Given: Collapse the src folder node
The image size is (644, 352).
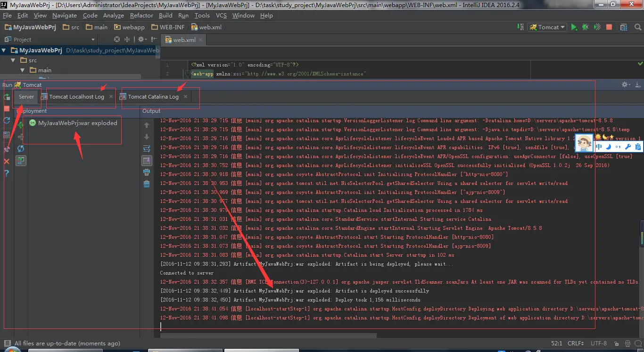Looking at the screenshot, I should click(x=14, y=60).
